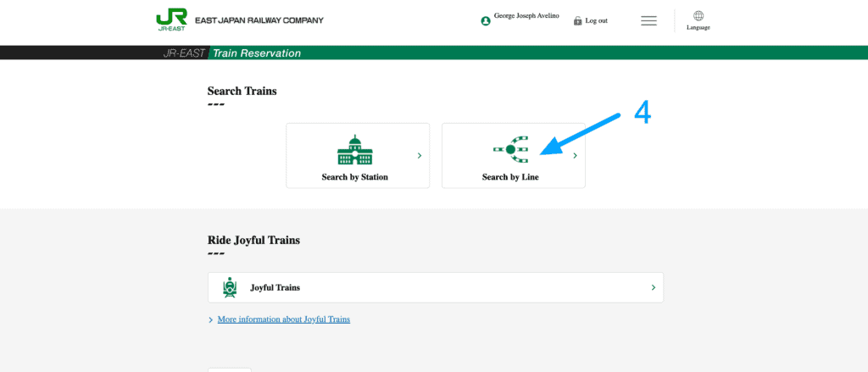Click EAST JAPAN RAILWAY COMPANY text

[x=259, y=20]
